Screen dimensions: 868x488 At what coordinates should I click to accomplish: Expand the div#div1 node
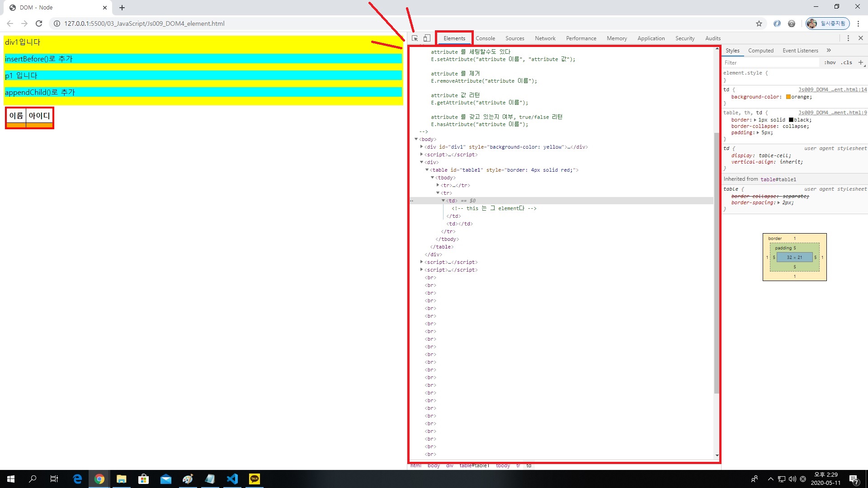[x=421, y=147]
